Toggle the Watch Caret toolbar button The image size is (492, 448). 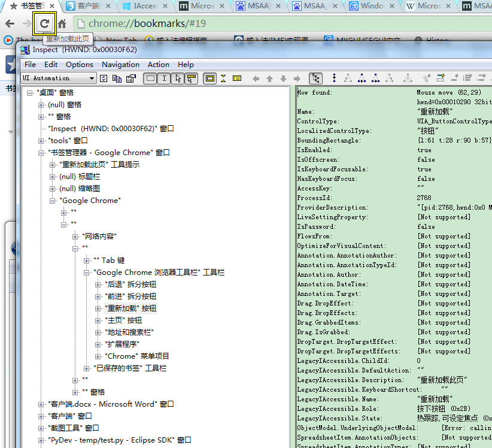pos(164,78)
